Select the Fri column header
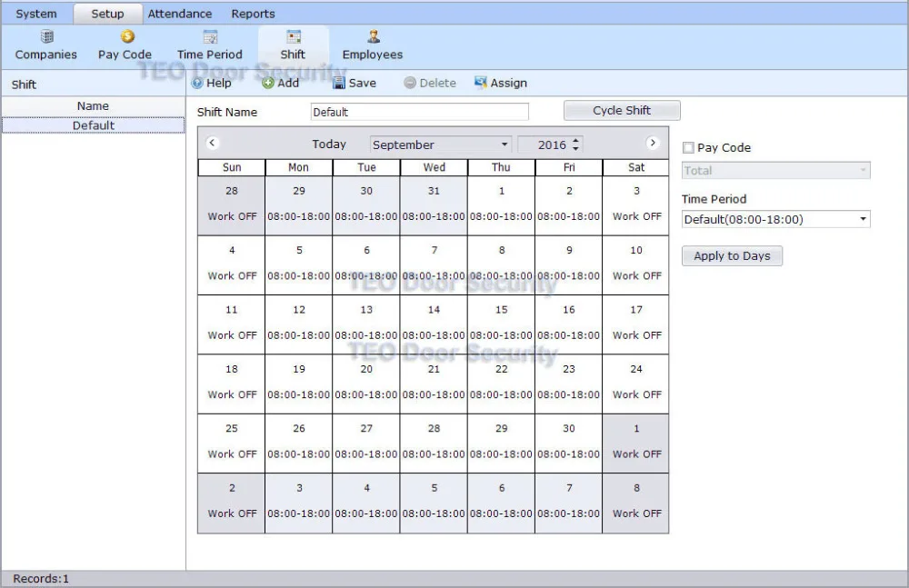This screenshot has width=909, height=588. pyautogui.click(x=569, y=167)
